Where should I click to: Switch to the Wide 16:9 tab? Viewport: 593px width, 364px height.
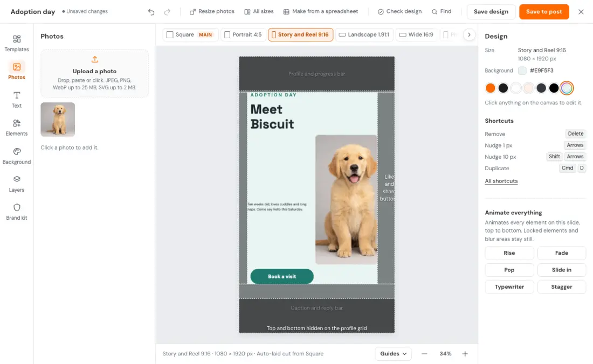point(416,35)
